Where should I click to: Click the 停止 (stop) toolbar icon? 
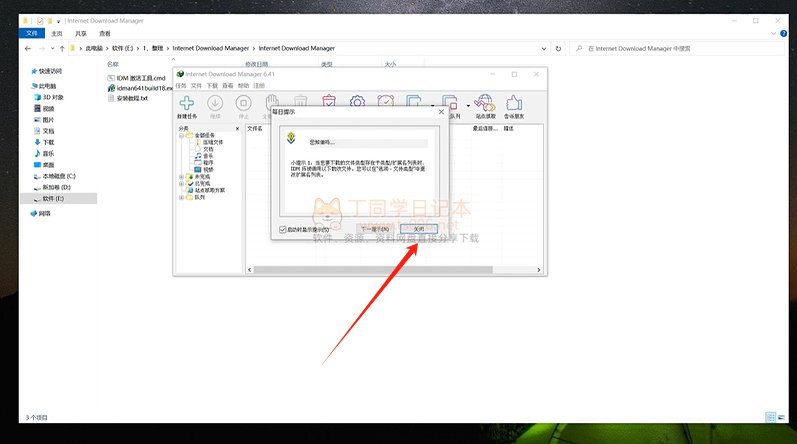pyautogui.click(x=243, y=104)
